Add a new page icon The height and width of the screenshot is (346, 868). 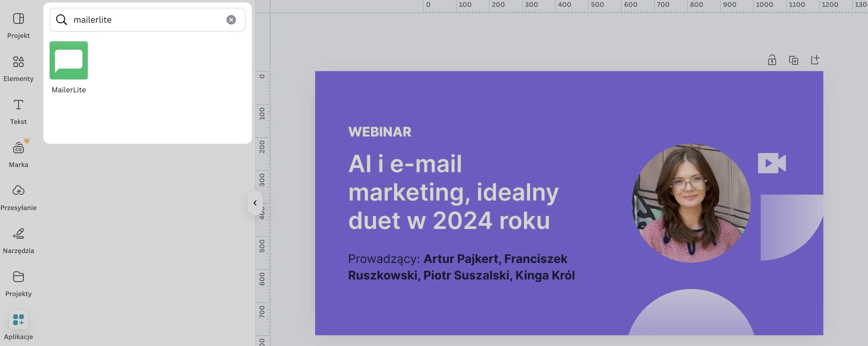click(815, 60)
